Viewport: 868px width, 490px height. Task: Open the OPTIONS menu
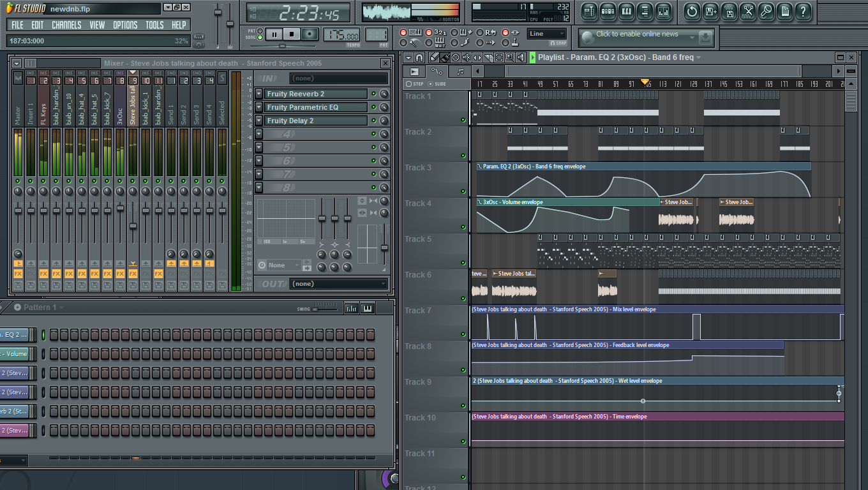point(125,25)
